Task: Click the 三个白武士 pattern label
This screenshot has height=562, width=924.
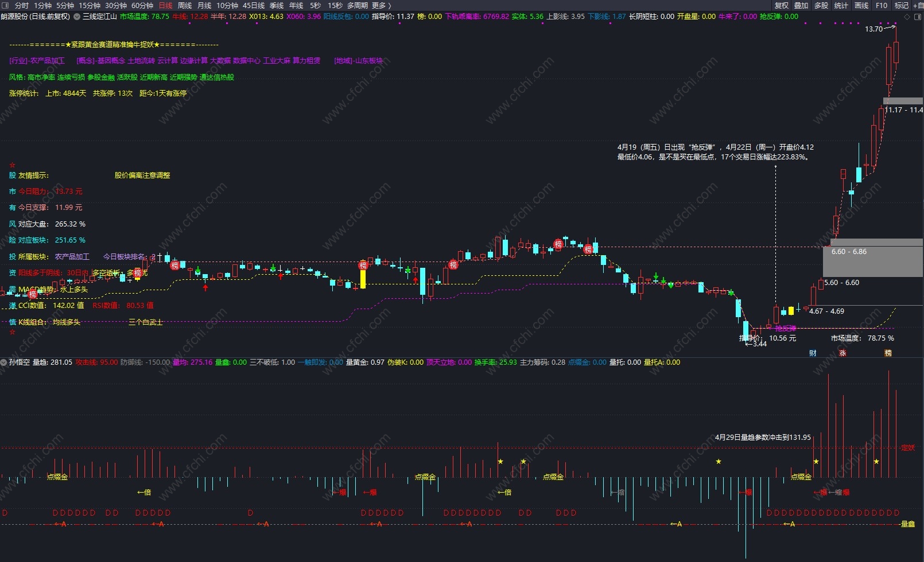Action: click(146, 322)
